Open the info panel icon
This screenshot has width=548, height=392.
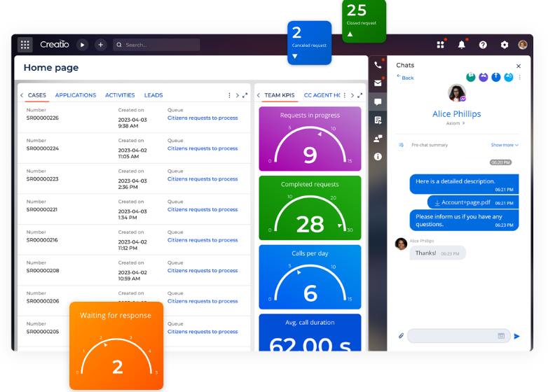click(x=378, y=157)
